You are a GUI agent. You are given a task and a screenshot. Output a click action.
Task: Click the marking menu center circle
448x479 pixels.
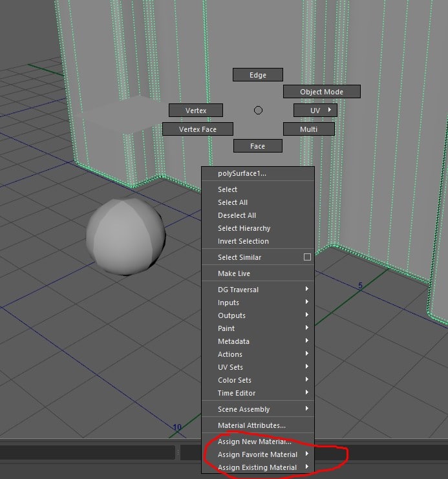click(258, 111)
